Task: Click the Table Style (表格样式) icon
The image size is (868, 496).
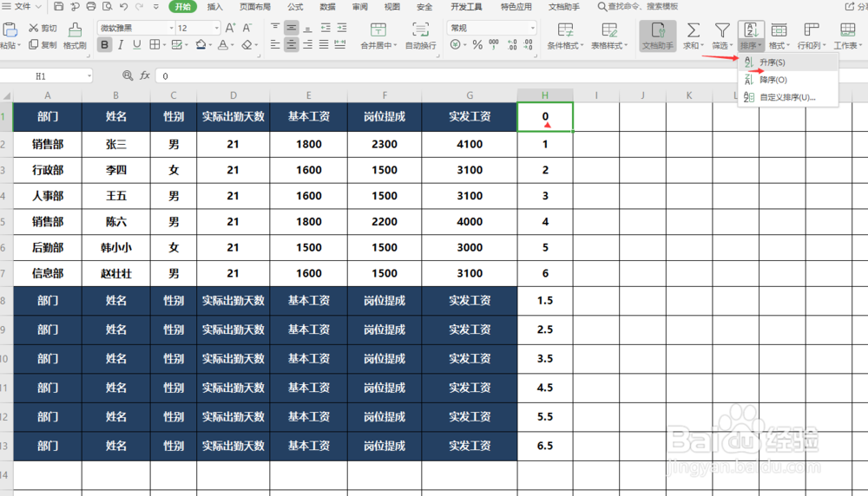Action: pos(609,29)
